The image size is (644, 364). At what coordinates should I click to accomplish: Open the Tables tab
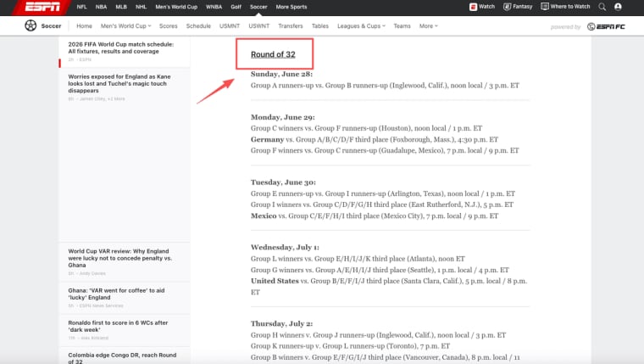click(320, 26)
